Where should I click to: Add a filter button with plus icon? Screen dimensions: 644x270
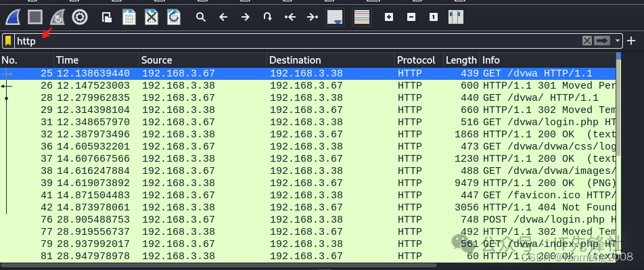tap(631, 41)
